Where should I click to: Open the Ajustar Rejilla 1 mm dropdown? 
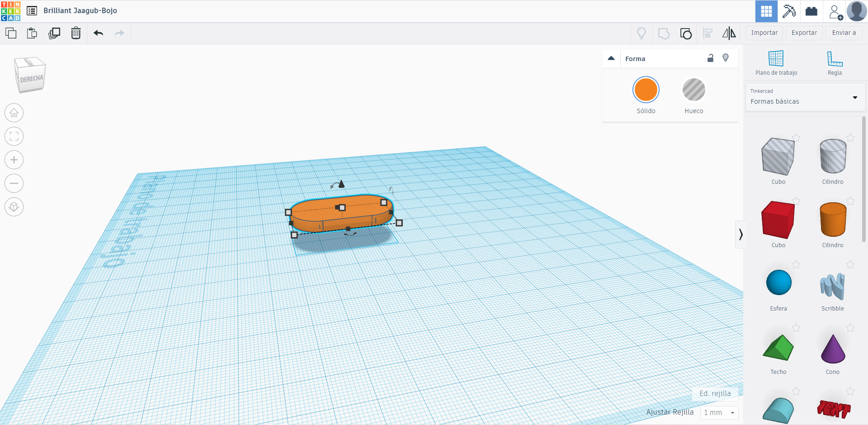(719, 413)
